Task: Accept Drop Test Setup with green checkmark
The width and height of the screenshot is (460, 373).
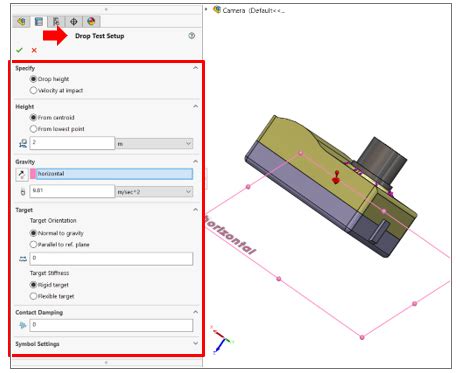Action: pyautogui.click(x=19, y=50)
